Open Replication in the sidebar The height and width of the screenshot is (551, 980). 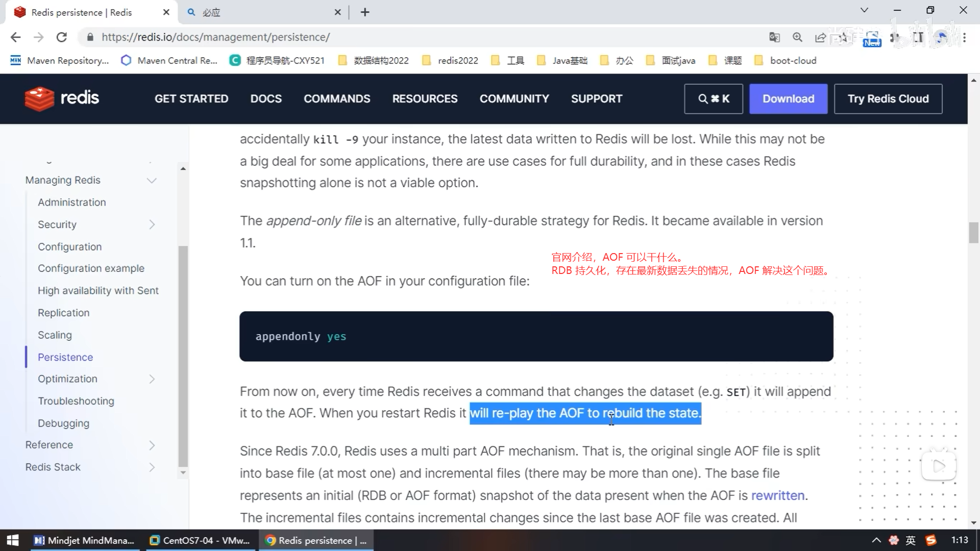coord(64,313)
